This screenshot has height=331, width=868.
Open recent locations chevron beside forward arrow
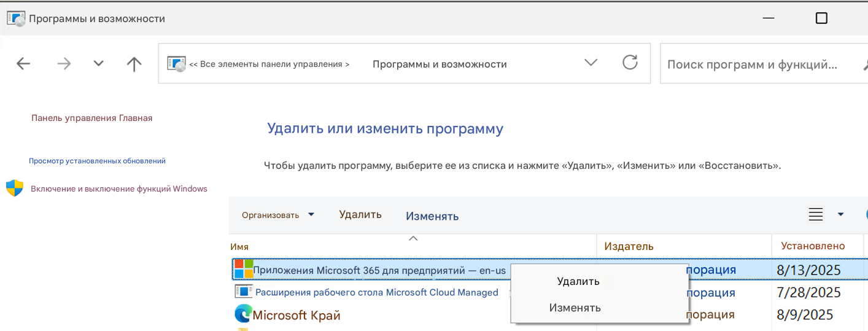point(98,64)
